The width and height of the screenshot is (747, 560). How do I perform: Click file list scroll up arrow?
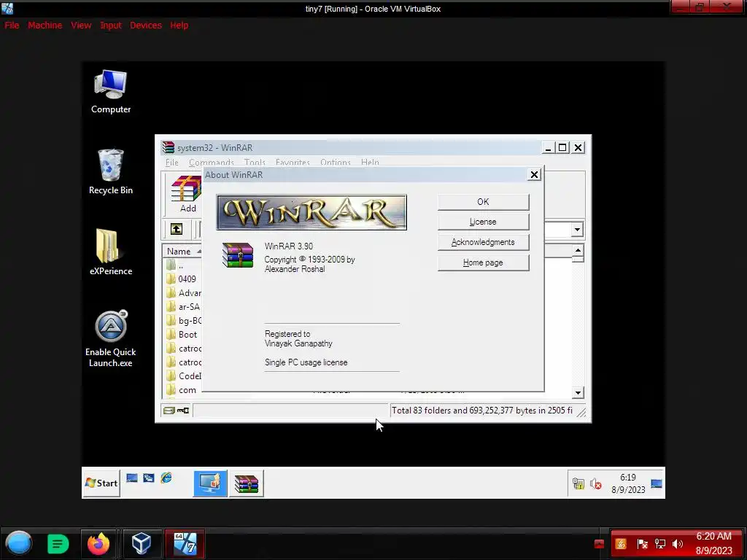click(578, 251)
